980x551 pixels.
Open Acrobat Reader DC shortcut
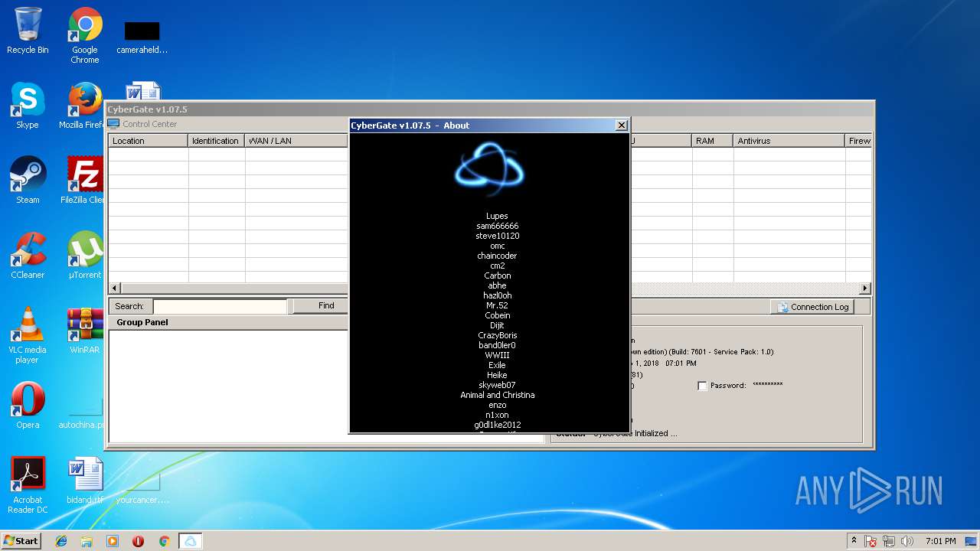coord(29,485)
